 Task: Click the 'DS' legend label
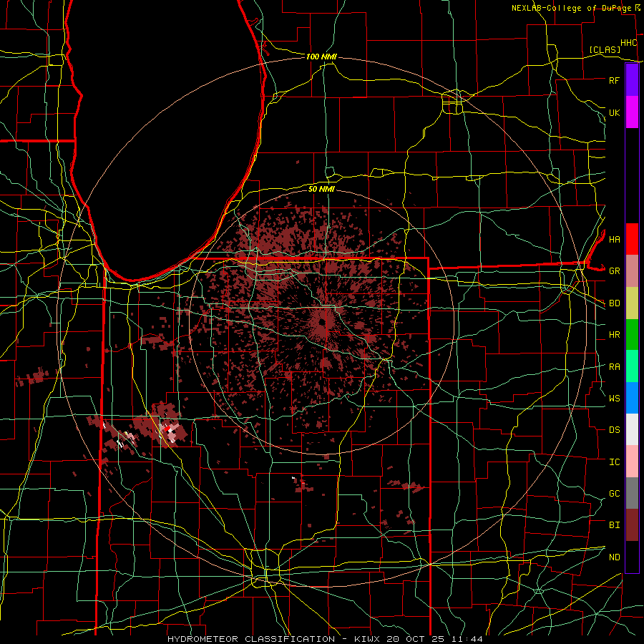[614, 430]
